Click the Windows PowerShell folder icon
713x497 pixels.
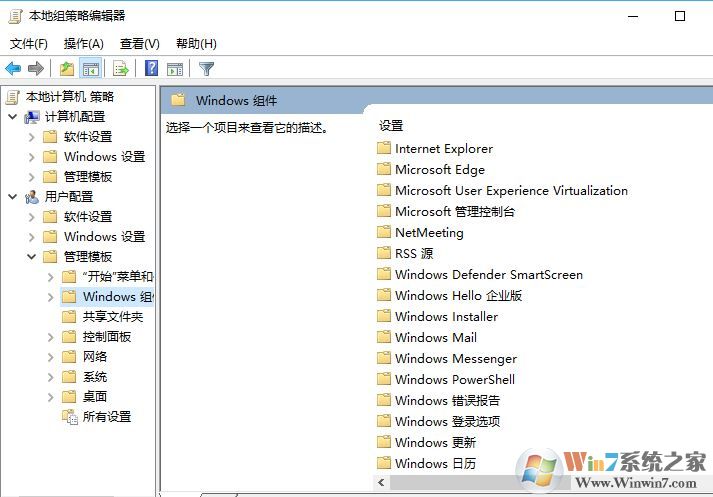(384, 379)
